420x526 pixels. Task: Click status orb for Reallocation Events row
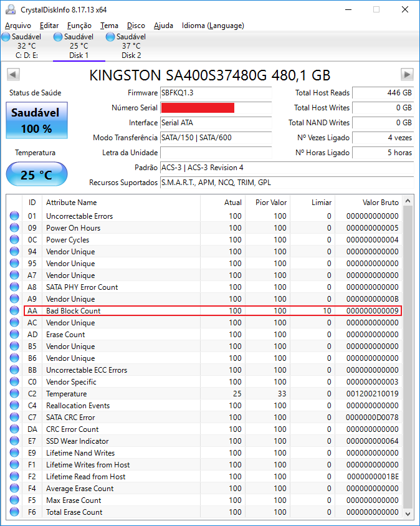tap(14, 405)
